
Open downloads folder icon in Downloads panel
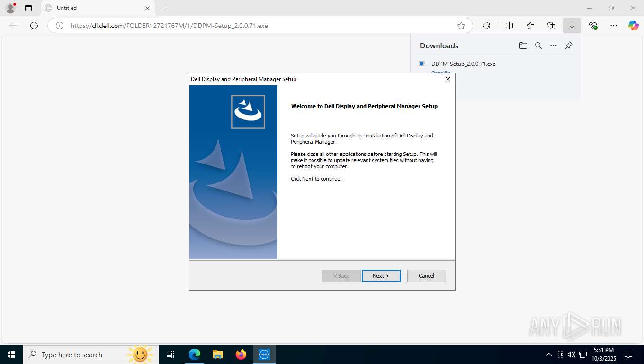point(523,45)
